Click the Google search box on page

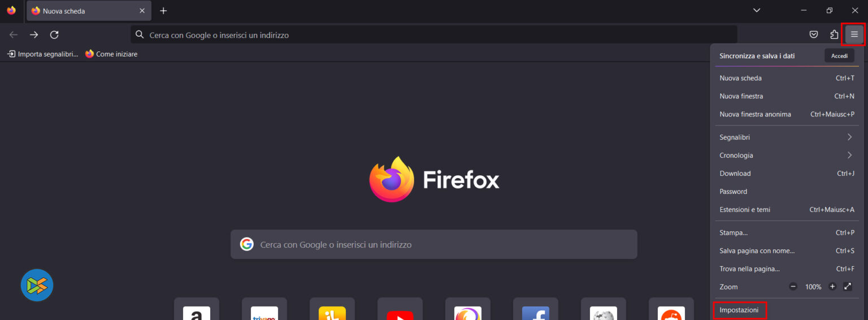pyautogui.click(x=434, y=244)
